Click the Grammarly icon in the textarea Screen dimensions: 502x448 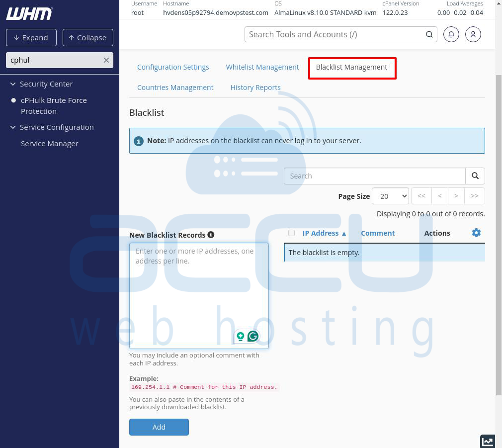click(x=253, y=336)
